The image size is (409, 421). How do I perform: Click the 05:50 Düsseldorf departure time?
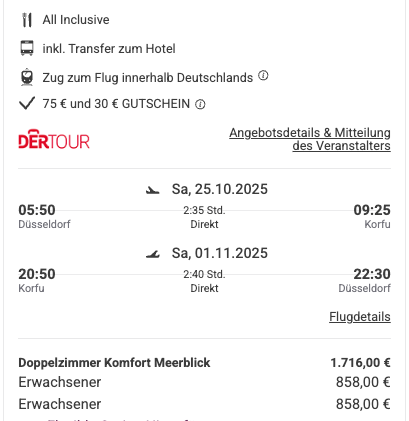tap(37, 210)
